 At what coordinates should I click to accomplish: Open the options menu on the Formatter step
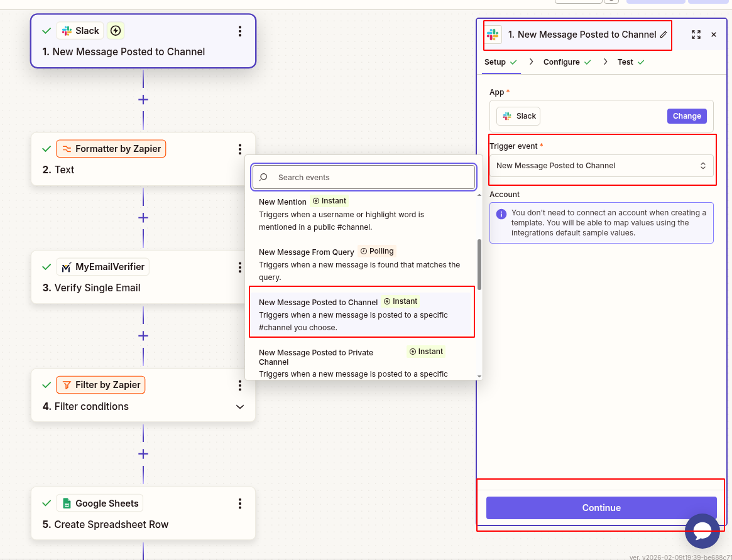pyautogui.click(x=239, y=149)
